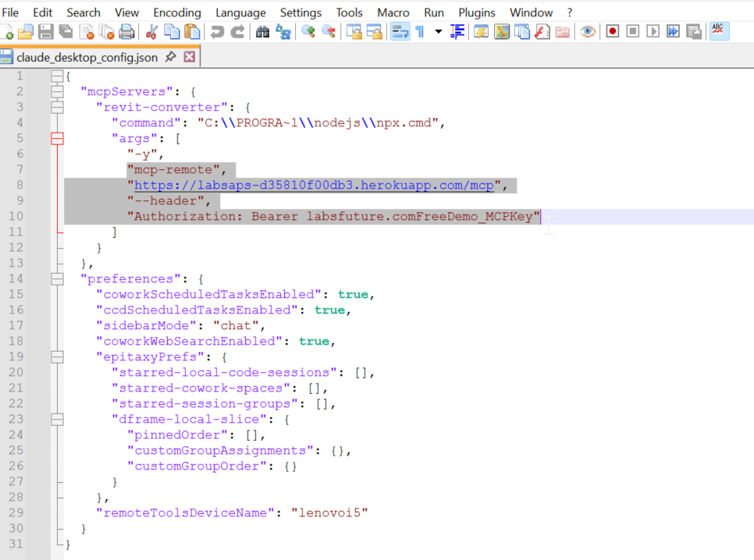Toggle word wrap in the toolbar
754x560 pixels.
(400, 32)
